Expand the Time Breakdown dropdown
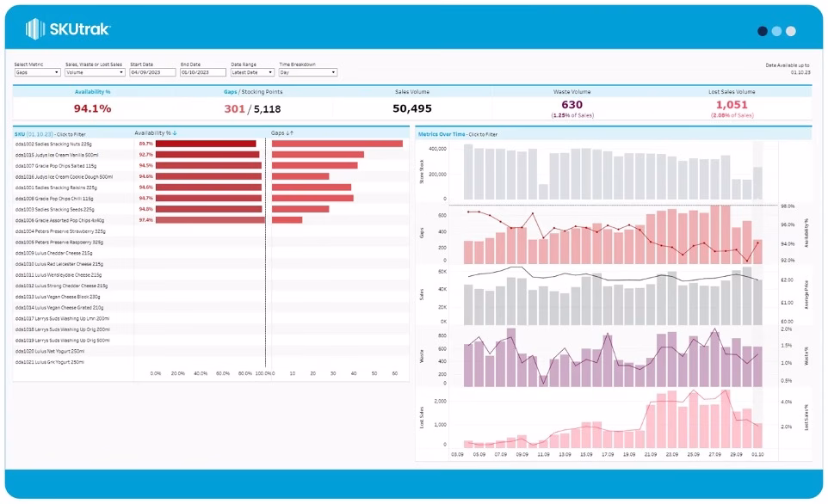The image size is (828, 504). tap(308, 72)
